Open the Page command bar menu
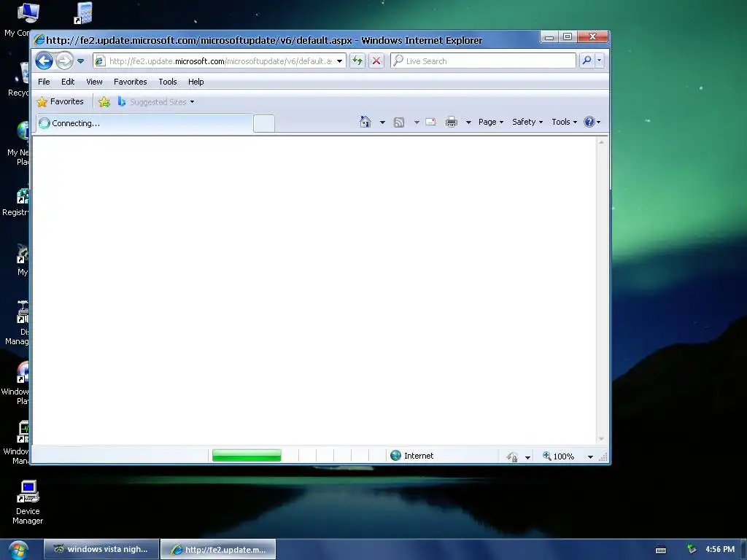Viewport: 747px width, 560px height. coord(491,122)
